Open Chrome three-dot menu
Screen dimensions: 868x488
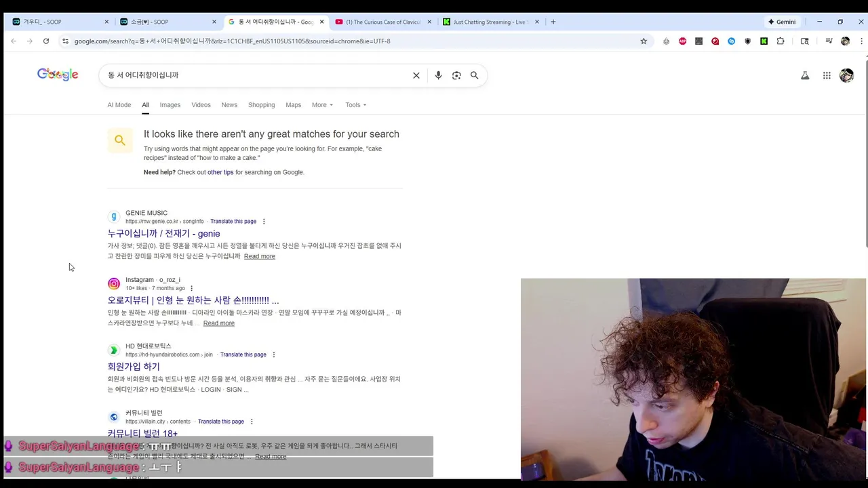pos(861,41)
